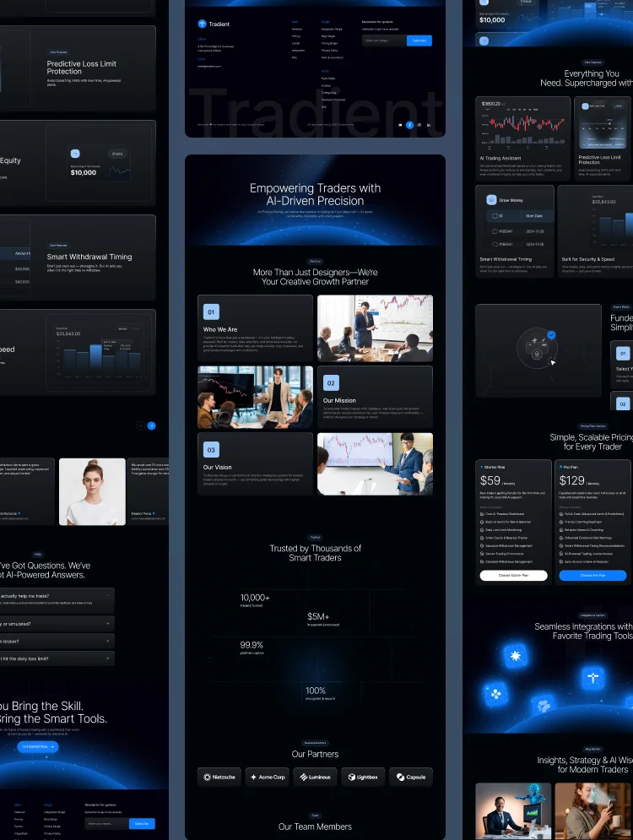Choose the Pro Plan blue button

(x=592, y=576)
